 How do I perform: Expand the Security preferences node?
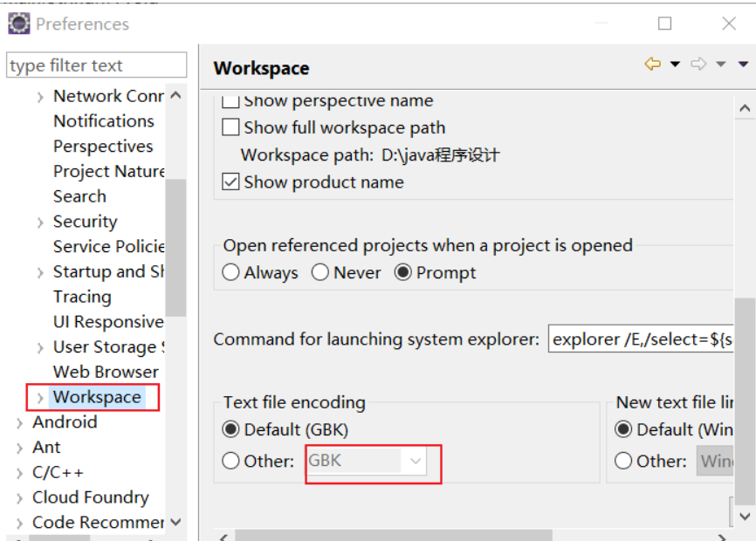[x=40, y=223]
